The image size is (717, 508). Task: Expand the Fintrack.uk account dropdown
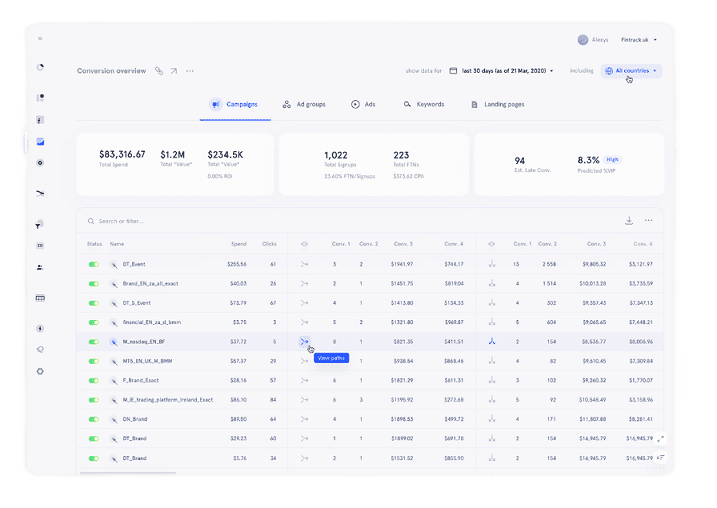tap(638, 39)
